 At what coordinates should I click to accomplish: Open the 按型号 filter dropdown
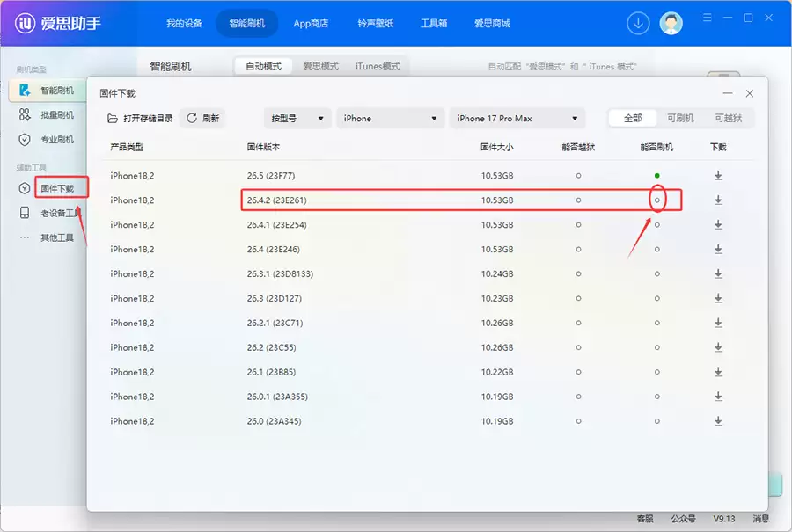coord(297,119)
